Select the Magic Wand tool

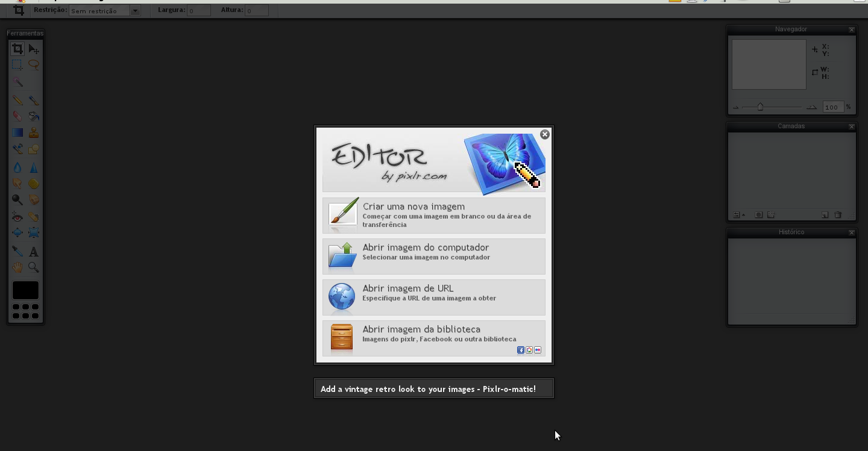17,82
